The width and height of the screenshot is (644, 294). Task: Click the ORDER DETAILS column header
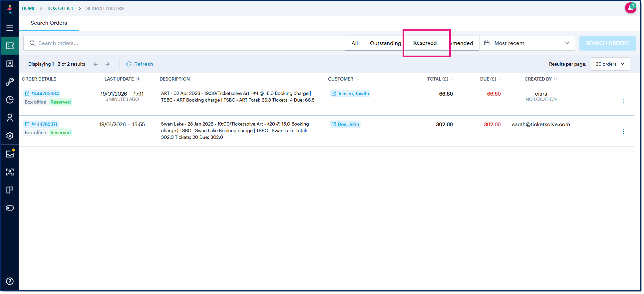[x=39, y=79]
